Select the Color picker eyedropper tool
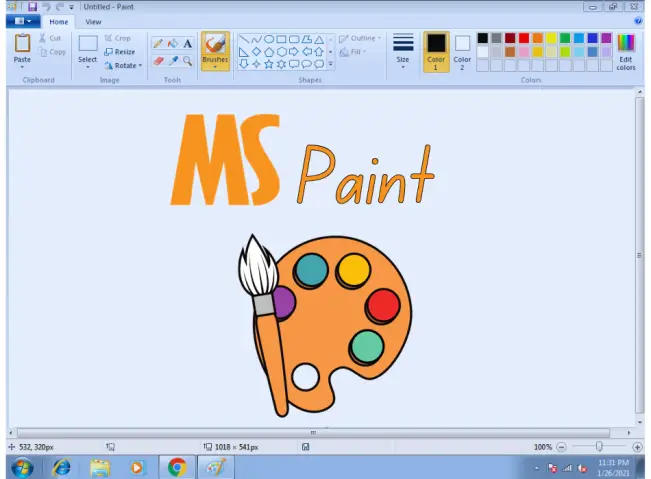The image size is (651, 479). [x=172, y=61]
